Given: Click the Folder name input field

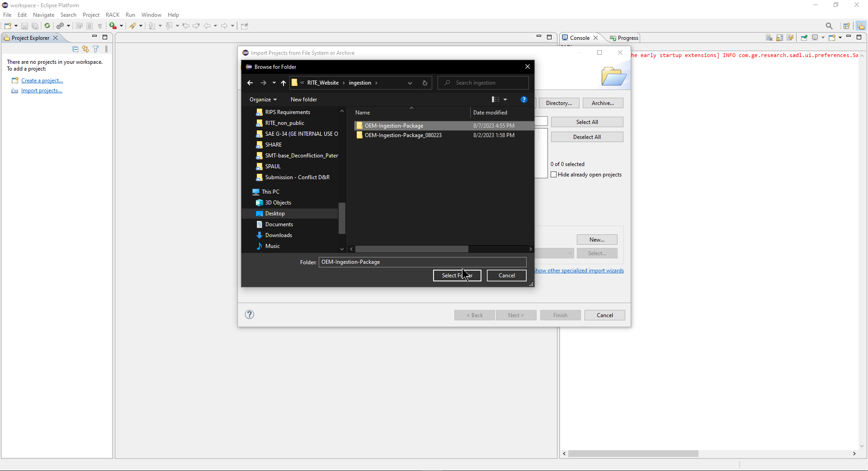Looking at the screenshot, I should [x=422, y=262].
